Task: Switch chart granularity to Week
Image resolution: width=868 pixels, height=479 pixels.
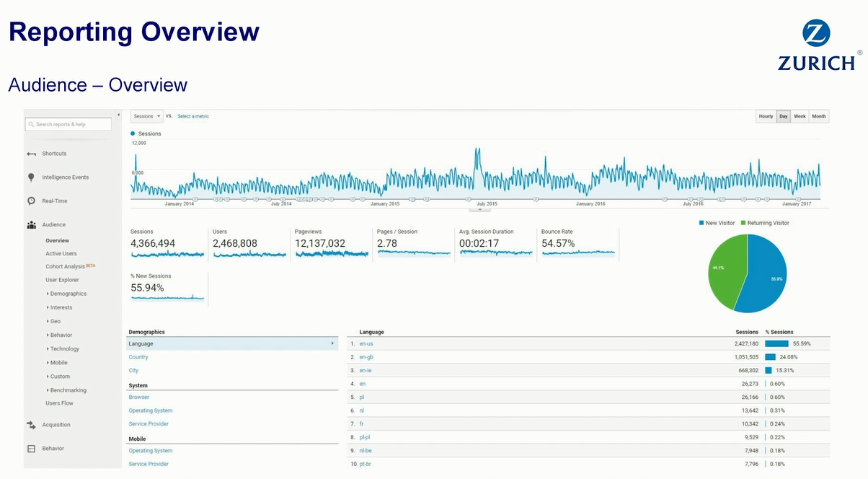Action: tap(800, 116)
